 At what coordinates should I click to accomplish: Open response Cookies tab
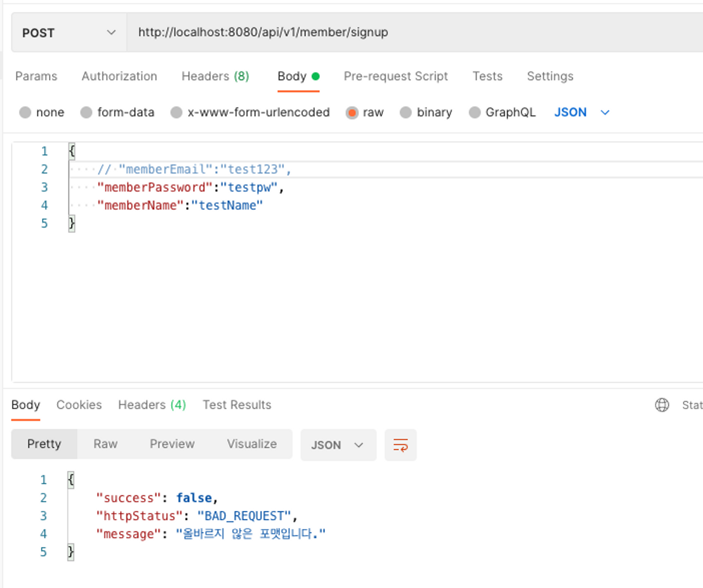pyautogui.click(x=79, y=405)
